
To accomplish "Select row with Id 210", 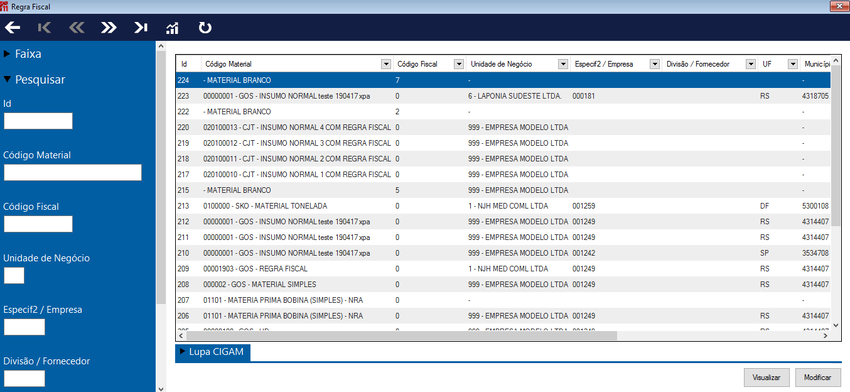I will tap(503, 253).
